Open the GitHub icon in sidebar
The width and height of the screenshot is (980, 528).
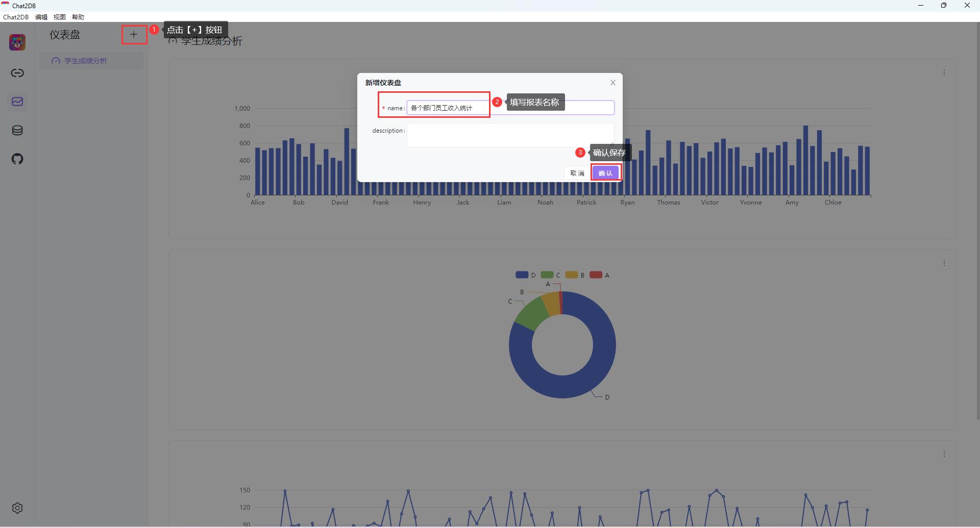[x=17, y=159]
